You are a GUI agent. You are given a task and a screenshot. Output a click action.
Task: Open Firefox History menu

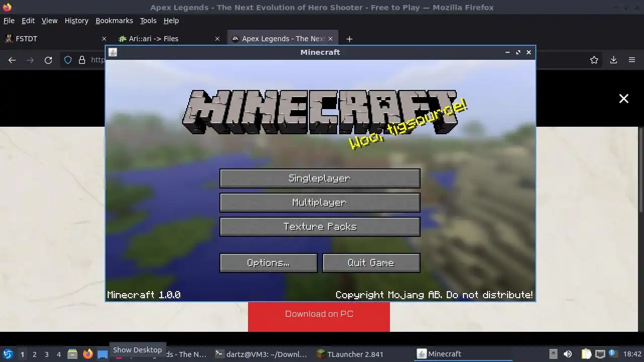click(x=76, y=21)
